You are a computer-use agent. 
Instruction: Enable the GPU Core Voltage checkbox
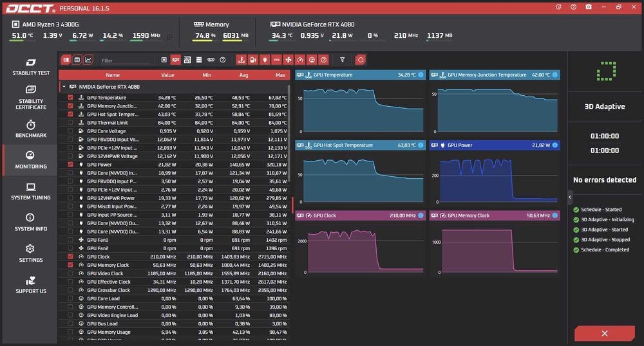pyautogui.click(x=70, y=131)
